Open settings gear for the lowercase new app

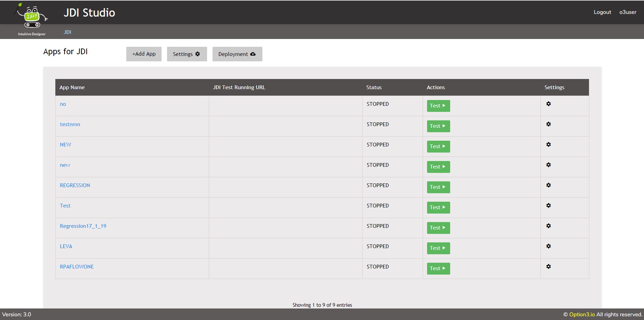coord(548,165)
